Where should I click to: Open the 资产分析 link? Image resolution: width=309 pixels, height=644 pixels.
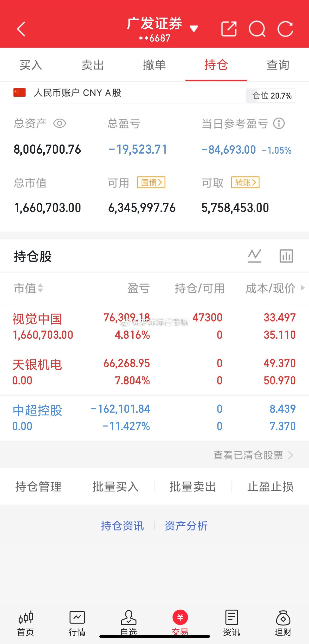tap(186, 526)
